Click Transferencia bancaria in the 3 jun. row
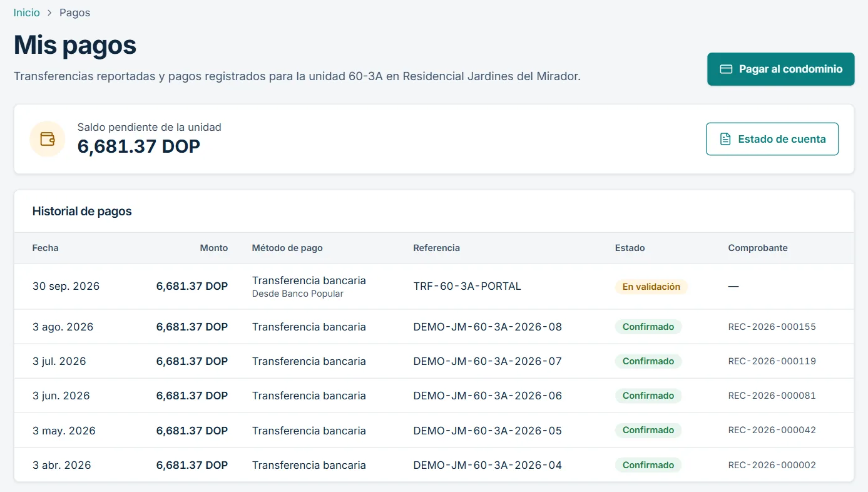868x492 pixels. (309, 396)
